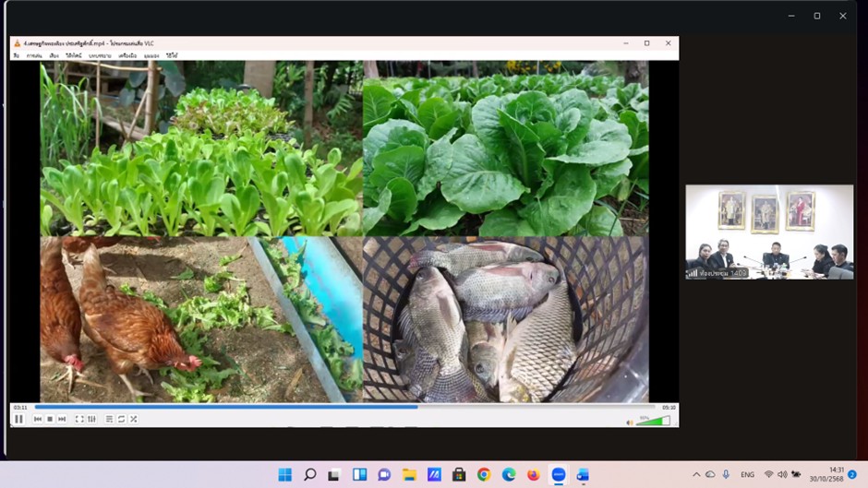Open the last VLC menu (Help)
This screenshot has width=868, height=488.
click(x=172, y=55)
